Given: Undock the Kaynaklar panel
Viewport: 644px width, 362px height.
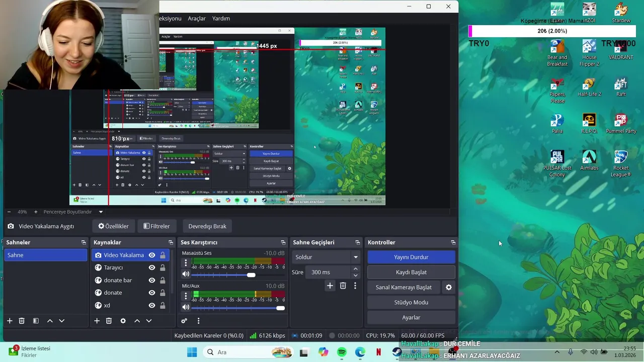Looking at the screenshot, I should click(171, 242).
